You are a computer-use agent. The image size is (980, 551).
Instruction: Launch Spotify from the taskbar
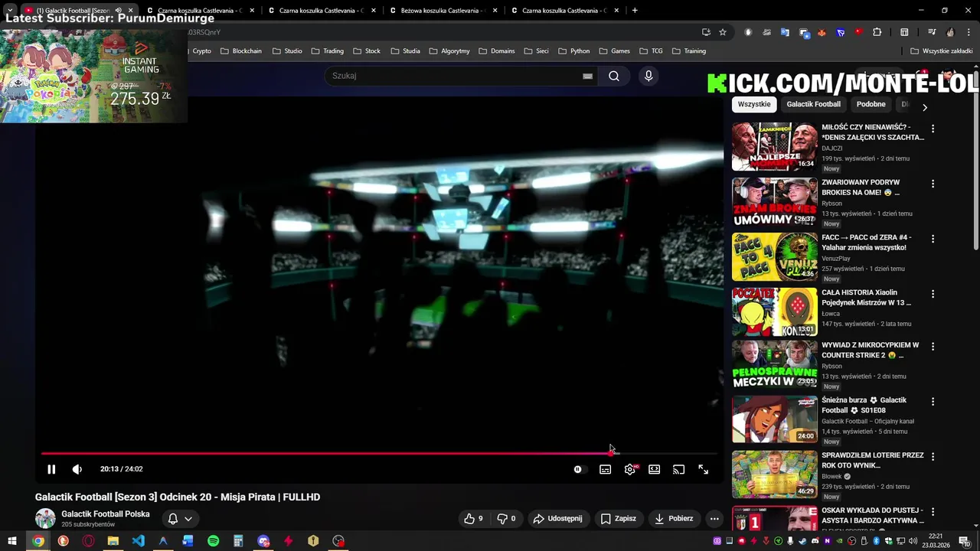click(214, 541)
